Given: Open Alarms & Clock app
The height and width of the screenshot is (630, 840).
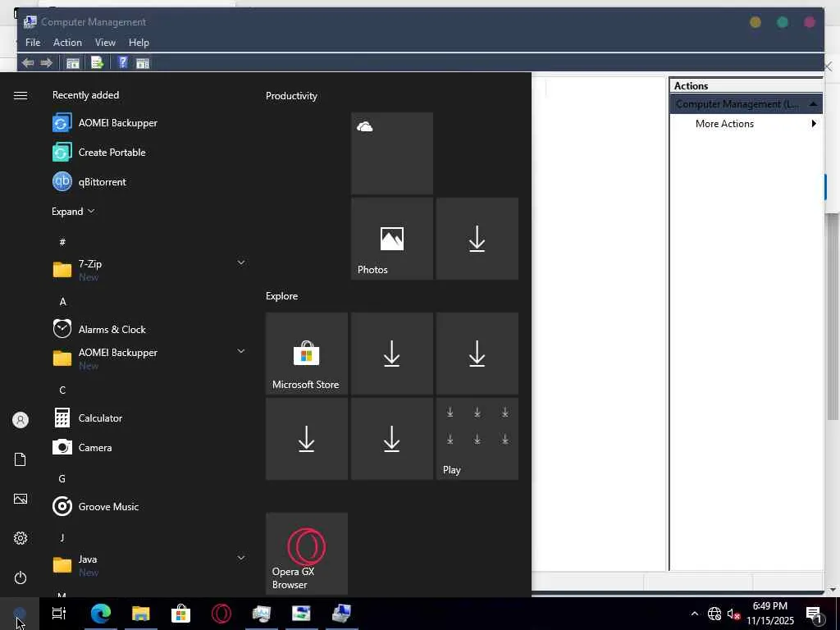Looking at the screenshot, I should tap(99, 329).
